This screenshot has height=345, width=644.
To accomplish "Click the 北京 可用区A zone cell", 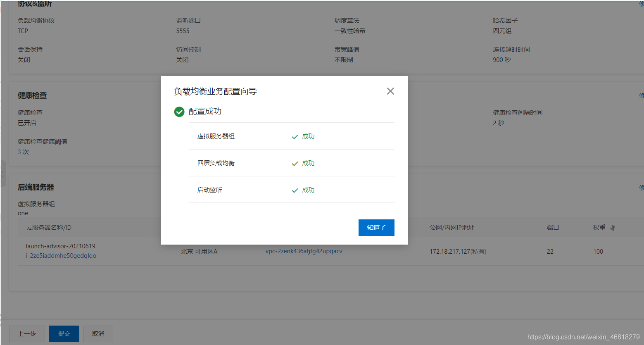I will 199,251.
